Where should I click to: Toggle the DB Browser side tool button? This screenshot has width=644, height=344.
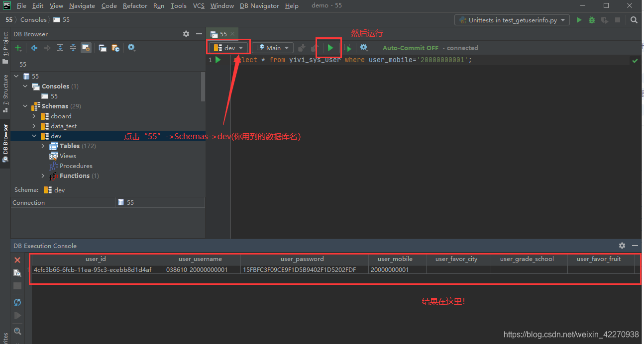point(5,144)
